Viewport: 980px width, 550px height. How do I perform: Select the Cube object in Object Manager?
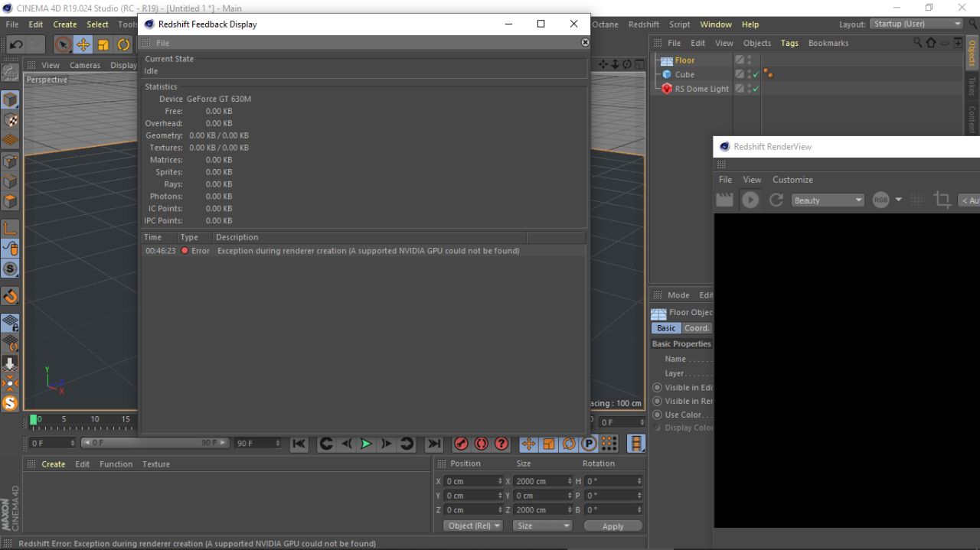(x=684, y=74)
